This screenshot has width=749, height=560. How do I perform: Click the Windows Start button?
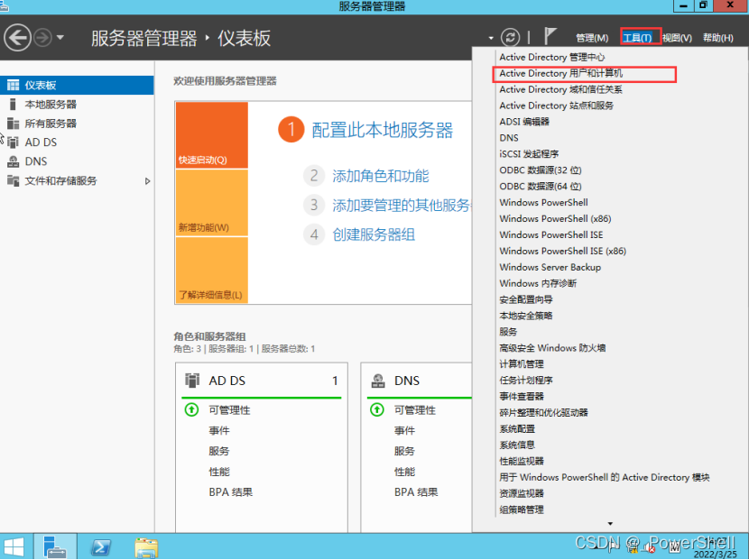point(14,547)
